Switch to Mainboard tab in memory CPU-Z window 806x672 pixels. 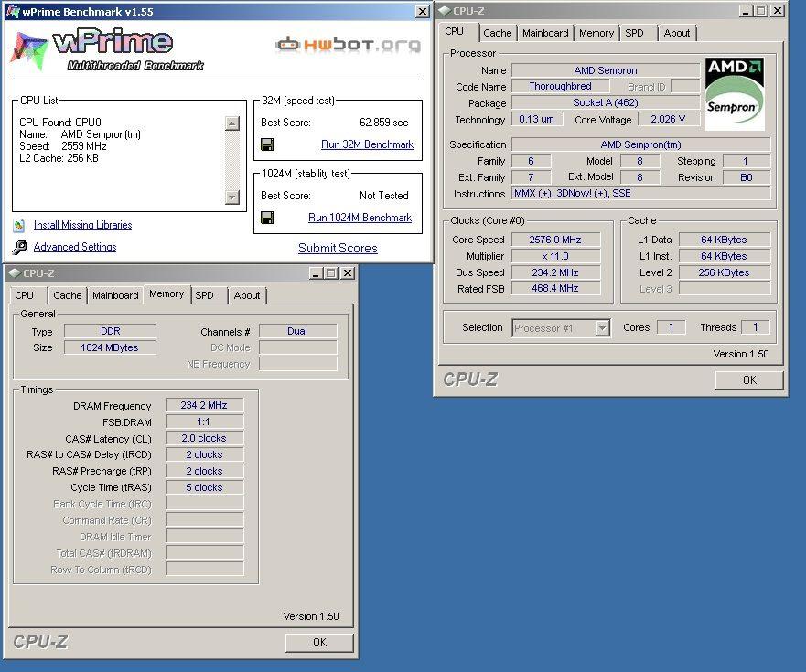click(115, 295)
